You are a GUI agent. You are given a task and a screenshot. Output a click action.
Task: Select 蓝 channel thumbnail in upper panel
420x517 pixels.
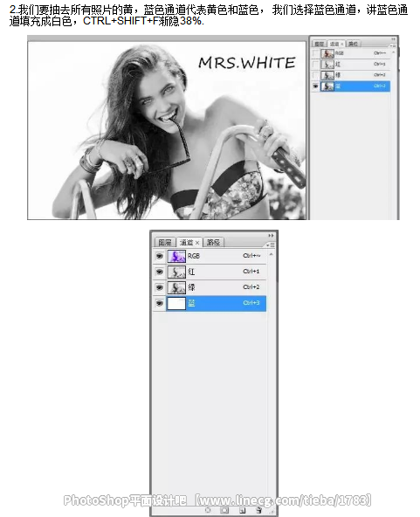[327, 86]
